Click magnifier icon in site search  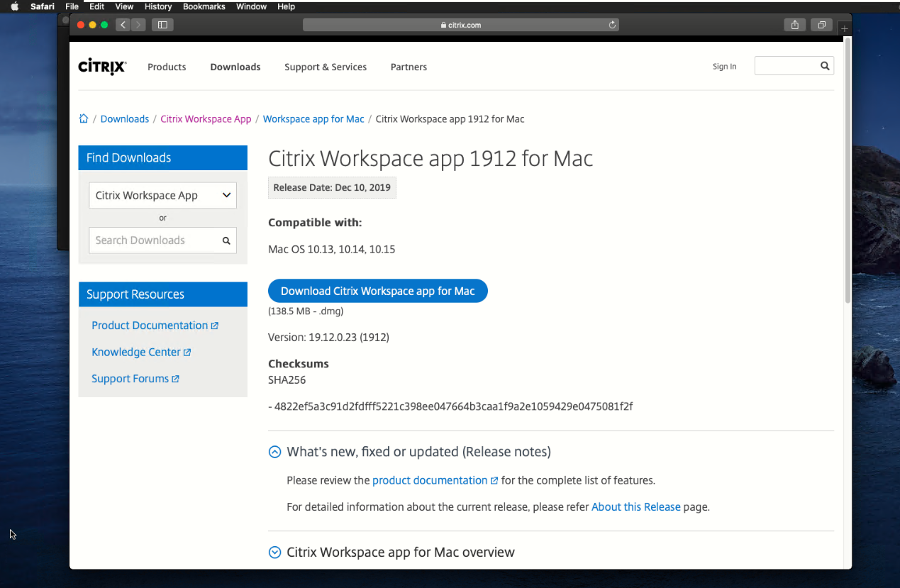825,66
